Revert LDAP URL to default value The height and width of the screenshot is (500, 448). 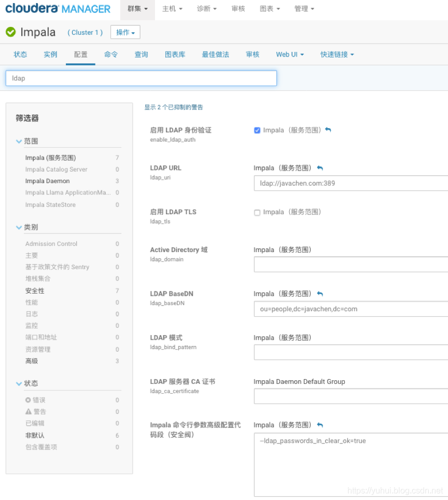click(x=320, y=168)
